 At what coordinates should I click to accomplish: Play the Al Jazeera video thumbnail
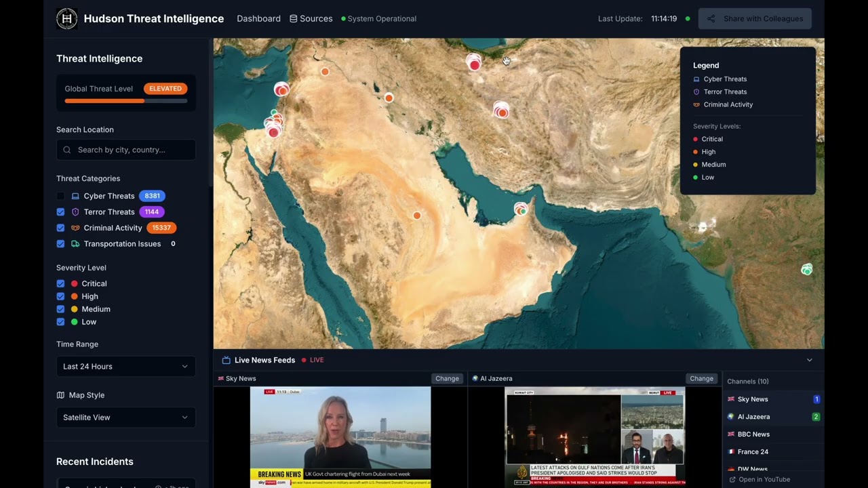[x=595, y=436]
